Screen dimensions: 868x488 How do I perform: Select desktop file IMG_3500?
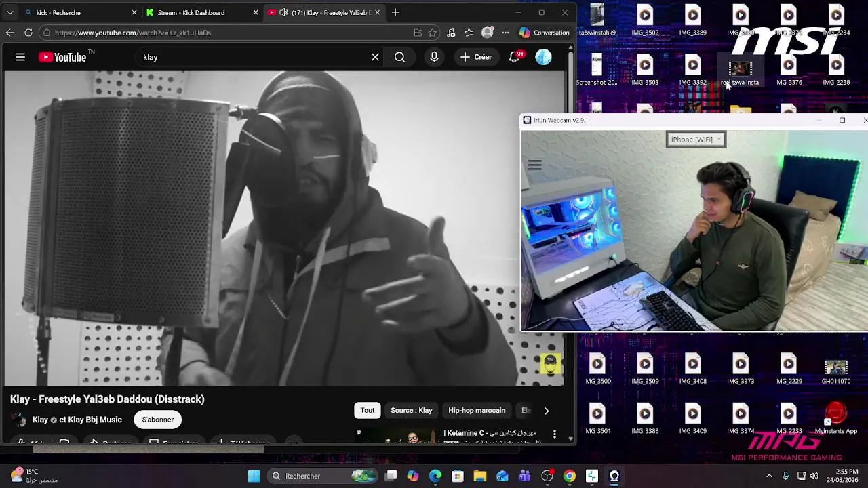tap(597, 369)
